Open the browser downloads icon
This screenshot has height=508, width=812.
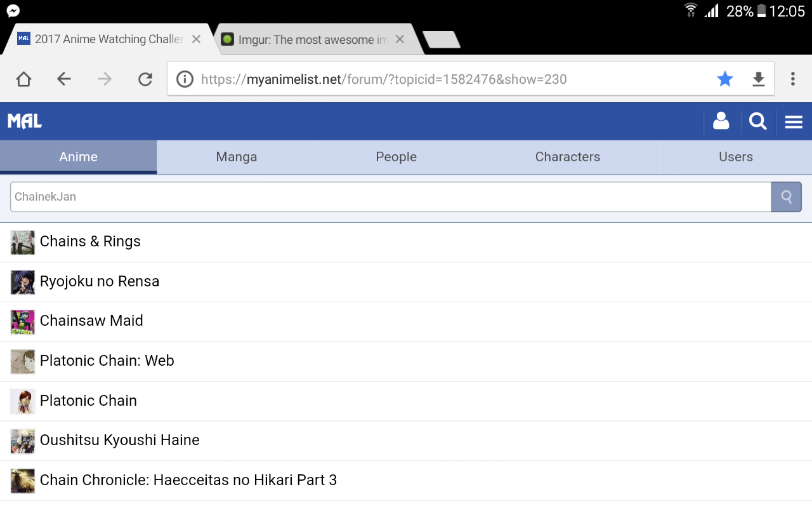click(x=758, y=79)
